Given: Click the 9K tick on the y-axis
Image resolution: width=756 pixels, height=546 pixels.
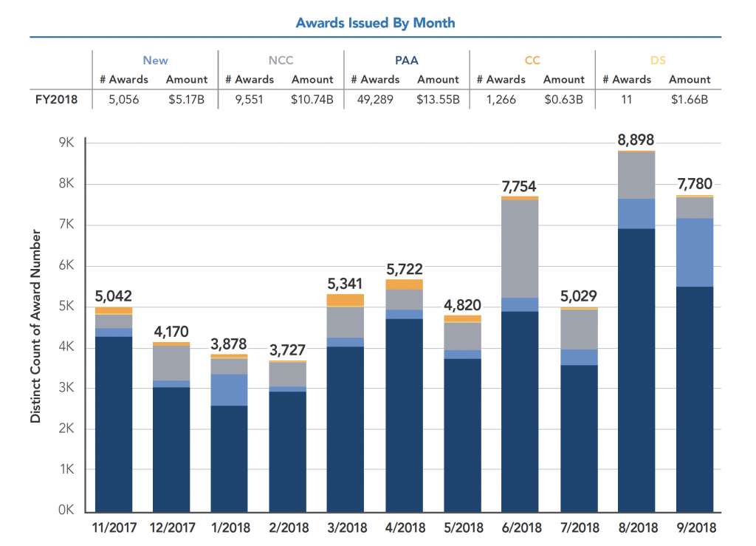Looking at the screenshot, I should [69, 143].
